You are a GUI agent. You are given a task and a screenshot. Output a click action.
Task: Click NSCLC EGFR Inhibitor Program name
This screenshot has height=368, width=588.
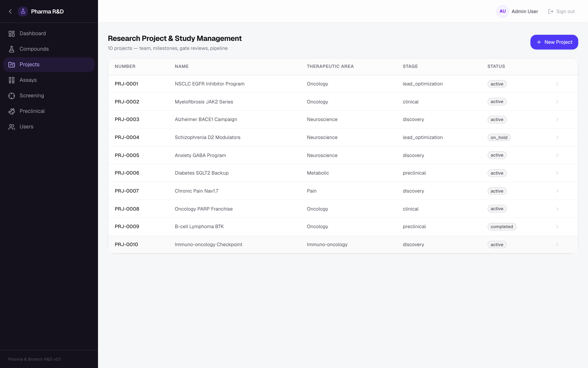(x=209, y=84)
